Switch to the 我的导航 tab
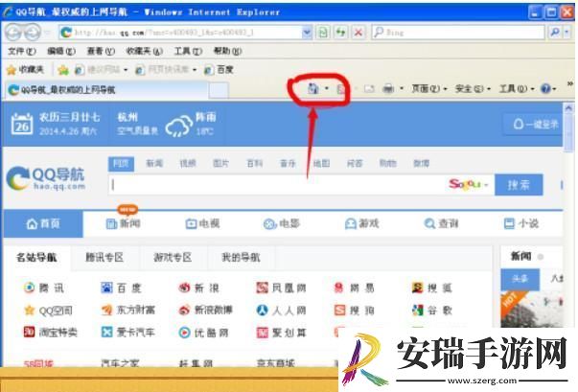 [241, 257]
